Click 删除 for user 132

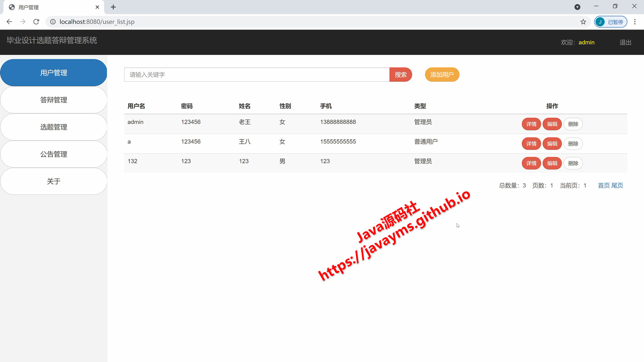[x=573, y=163]
